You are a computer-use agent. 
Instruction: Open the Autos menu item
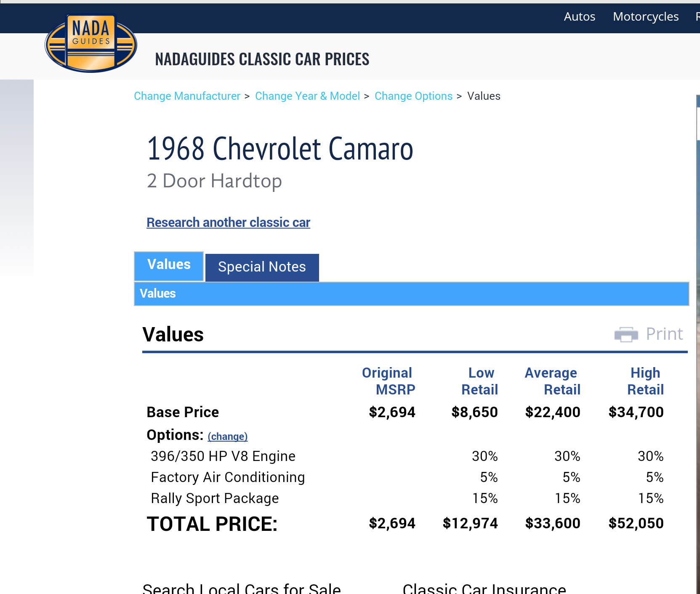click(579, 17)
